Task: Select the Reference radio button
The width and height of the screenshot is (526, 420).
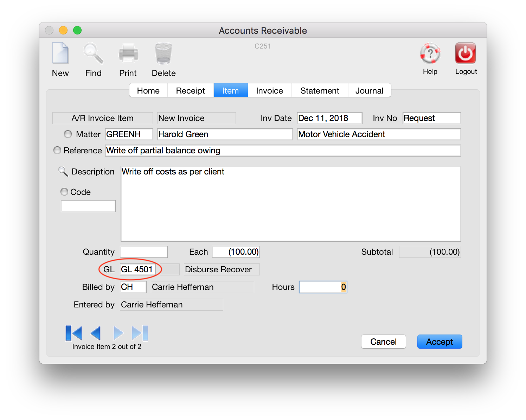Action: click(57, 150)
